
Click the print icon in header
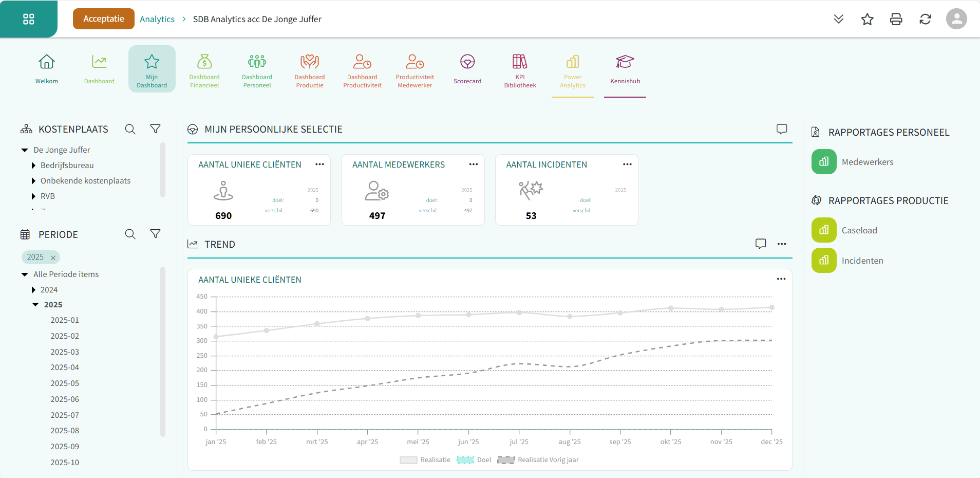point(896,19)
